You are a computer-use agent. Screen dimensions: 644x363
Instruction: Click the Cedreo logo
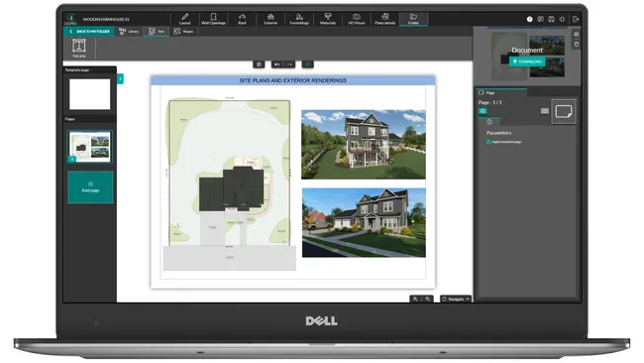click(71, 19)
